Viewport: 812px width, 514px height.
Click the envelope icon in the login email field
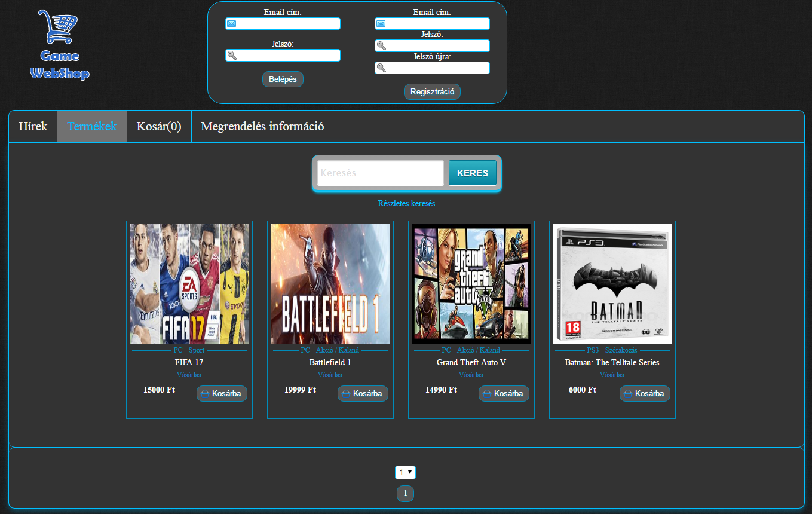point(231,23)
